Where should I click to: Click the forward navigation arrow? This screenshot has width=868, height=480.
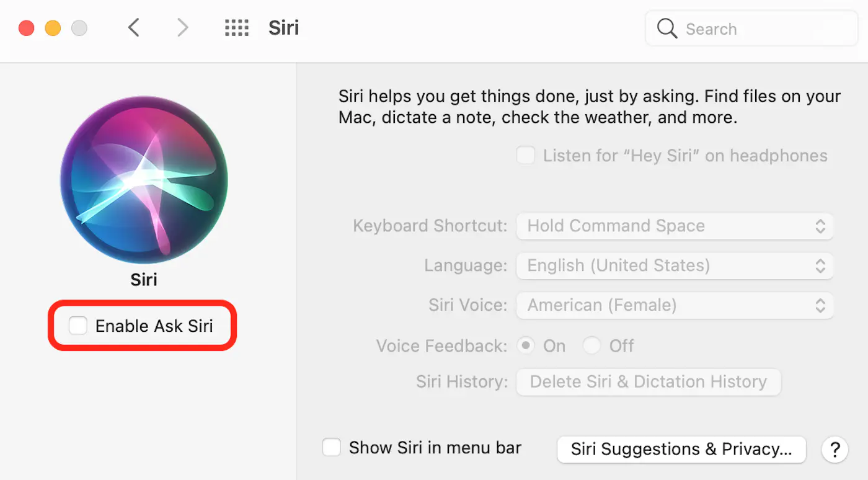182,28
